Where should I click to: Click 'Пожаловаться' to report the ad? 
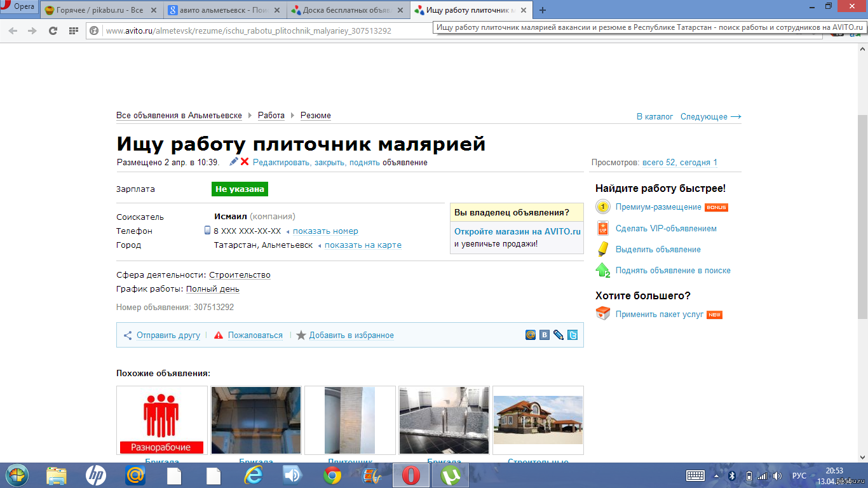(x=255, y=335)
